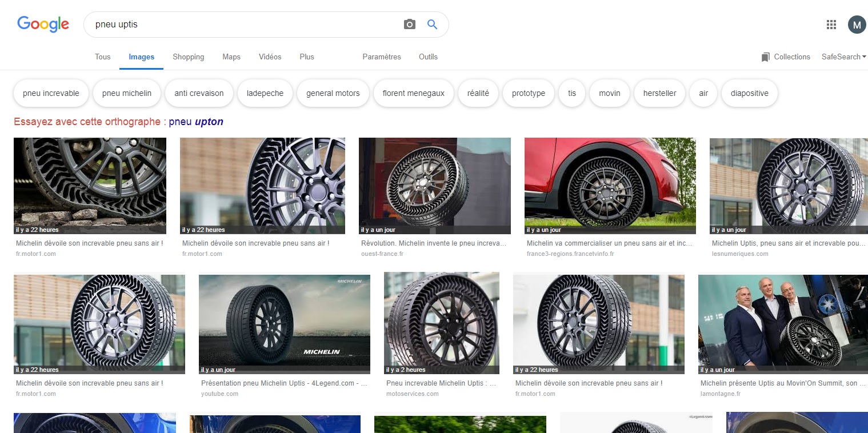Expand the SafeSearch dropdown
This screenshot has width=868, height=433.
843,57
